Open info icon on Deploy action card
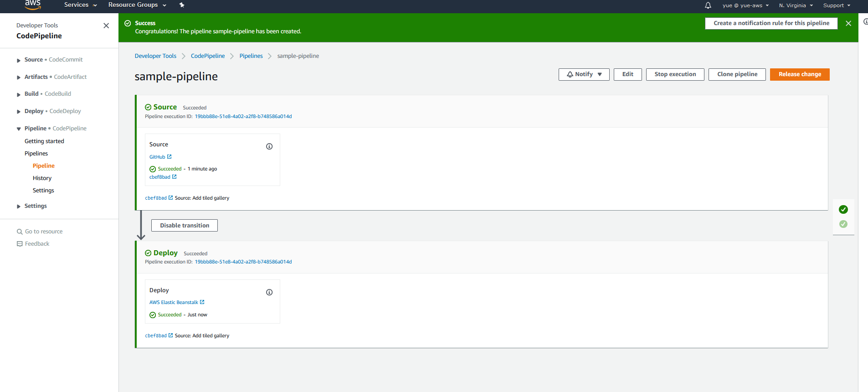The height and width of the screenshot is (392, 868). point(269,292)
